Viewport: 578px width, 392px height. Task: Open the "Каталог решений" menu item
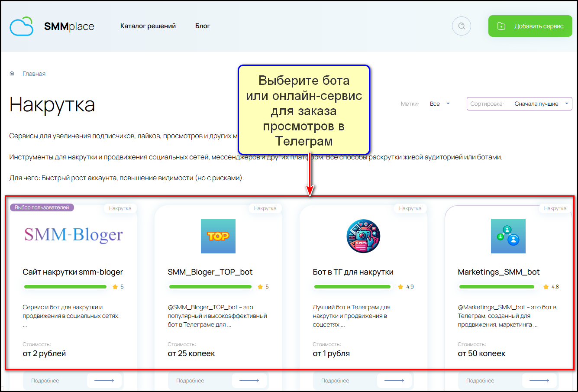click(x=148, y=26)
